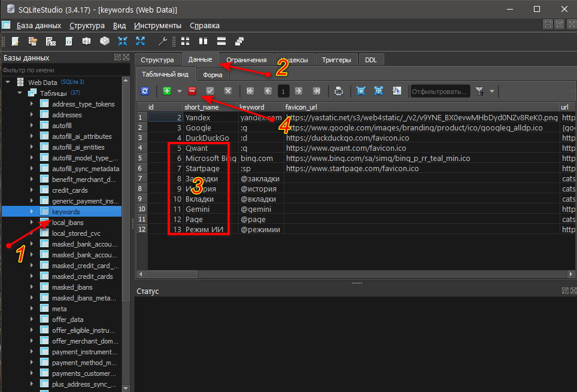Tile windows vertically with the stacked-bars icon
Screen dimensions: 577x392
(x=221, y=41)
